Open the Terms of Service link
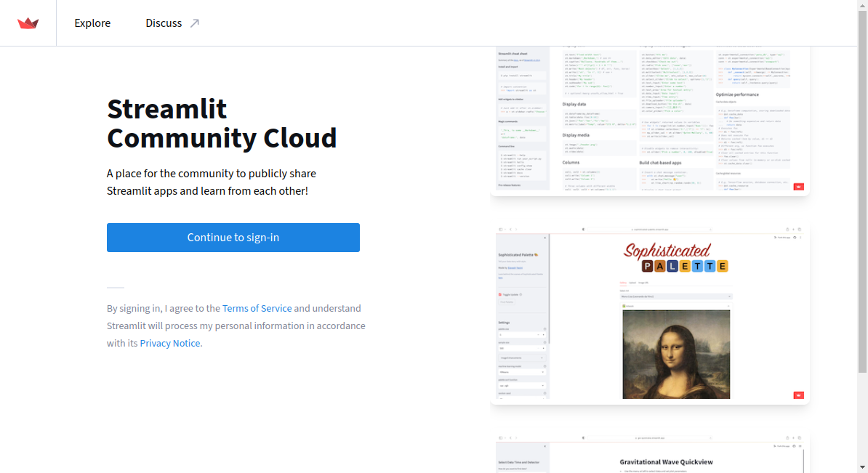 (257, 308)
